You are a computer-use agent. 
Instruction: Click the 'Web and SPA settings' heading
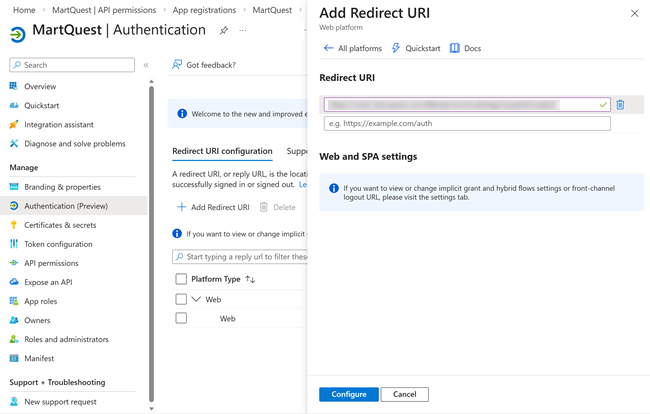(368, 157)
